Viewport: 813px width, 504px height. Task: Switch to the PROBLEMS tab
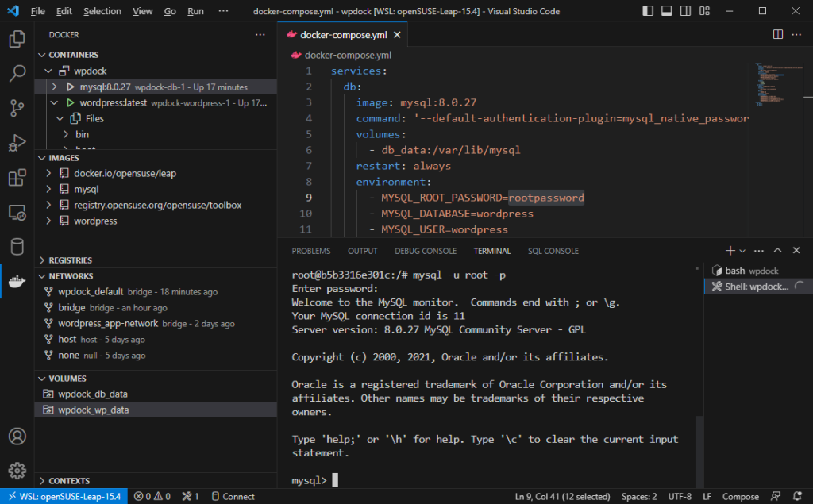pyautogui.click(x=311, y=251)
